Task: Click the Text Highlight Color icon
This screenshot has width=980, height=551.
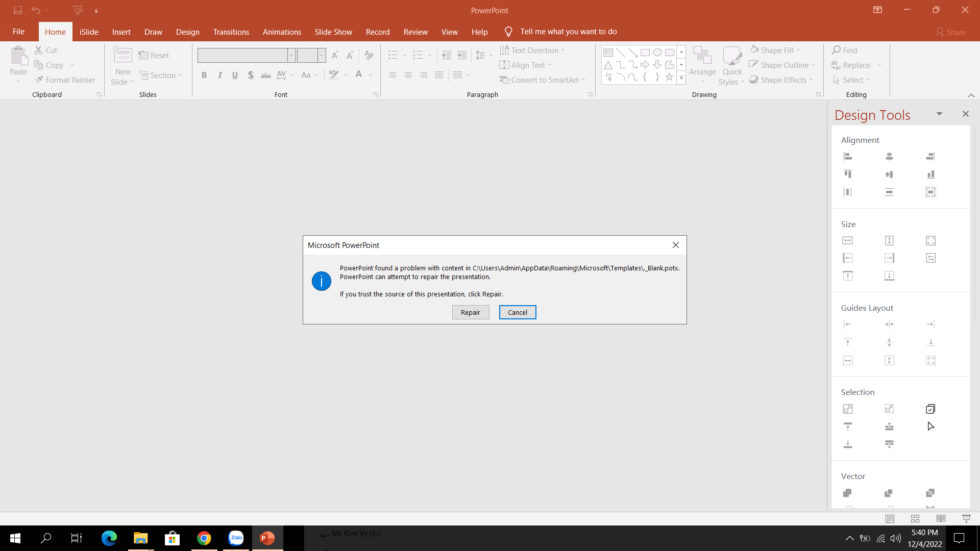Action: click(334, 75)
